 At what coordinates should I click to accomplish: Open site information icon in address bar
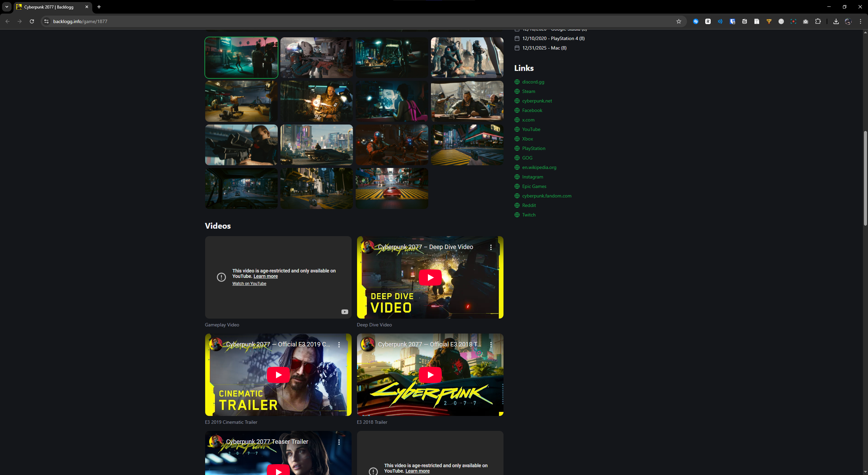tap(46, 21)
